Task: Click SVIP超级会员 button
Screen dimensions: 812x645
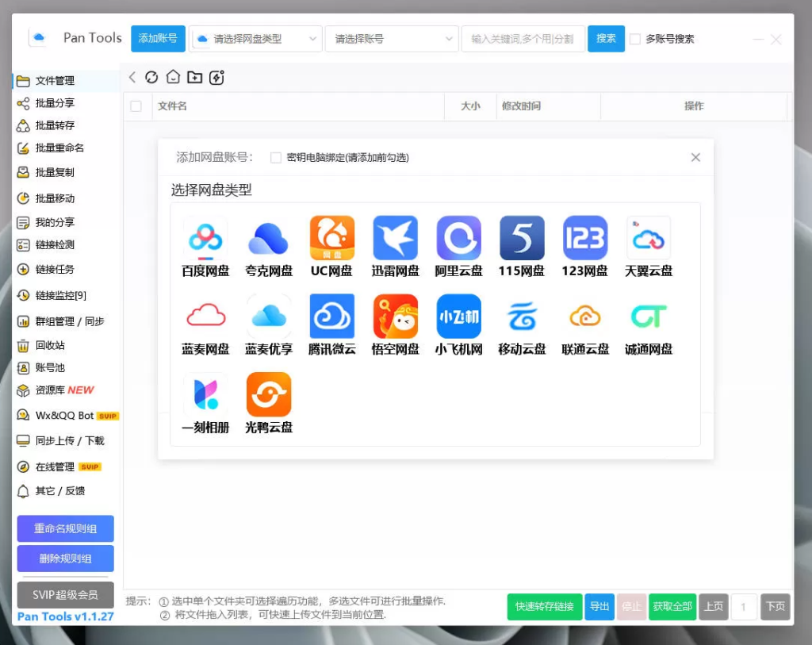Action: tap(65, 595)
